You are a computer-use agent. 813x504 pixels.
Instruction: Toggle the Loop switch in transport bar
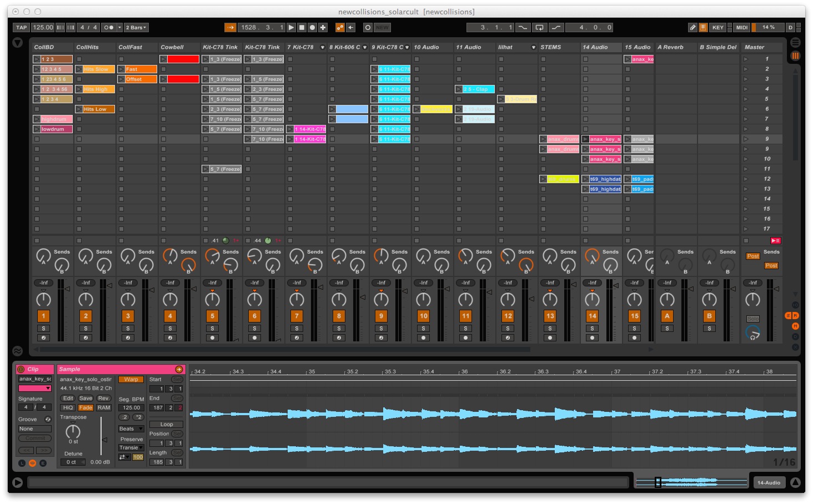539,27
